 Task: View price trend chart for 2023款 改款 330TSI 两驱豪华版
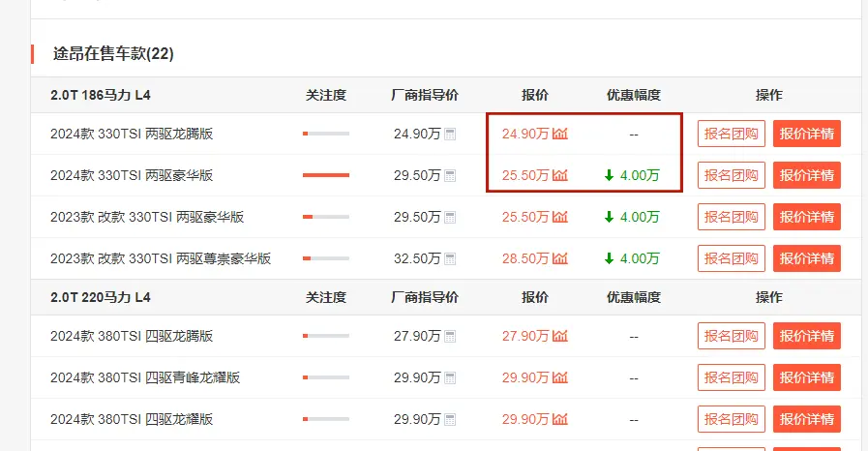coord(560,217)
